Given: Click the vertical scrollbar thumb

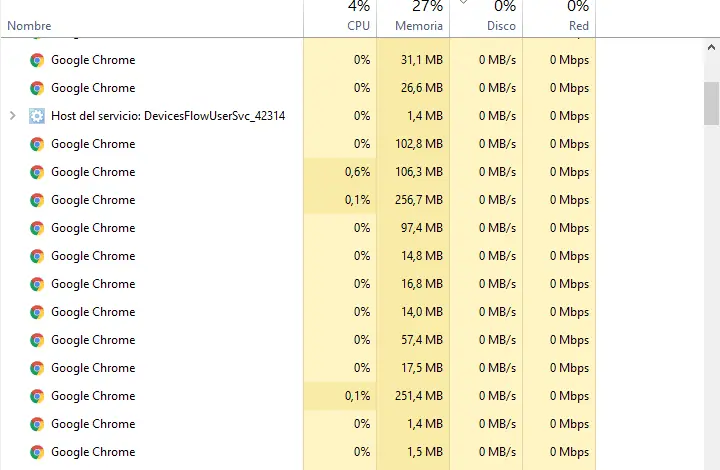Looking at the screenshot, I should pos(711,102).
